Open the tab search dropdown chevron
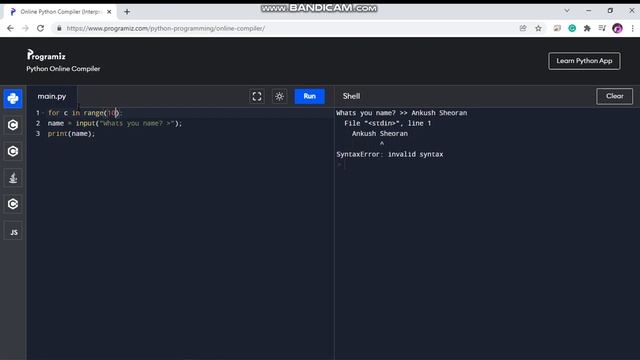Screen dimensions: 640x360 coord(567,11)
